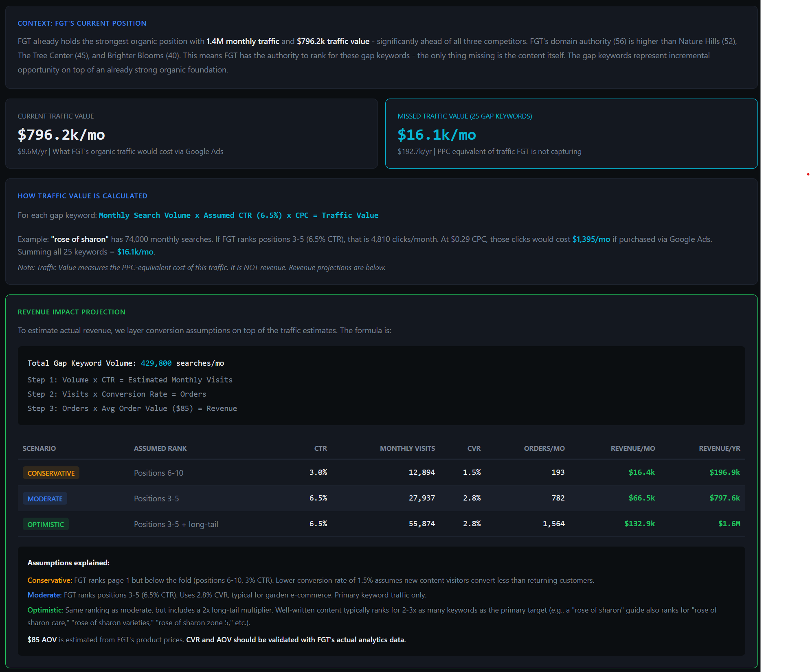Click the "12,894" monthly visits value

point(422,472)
